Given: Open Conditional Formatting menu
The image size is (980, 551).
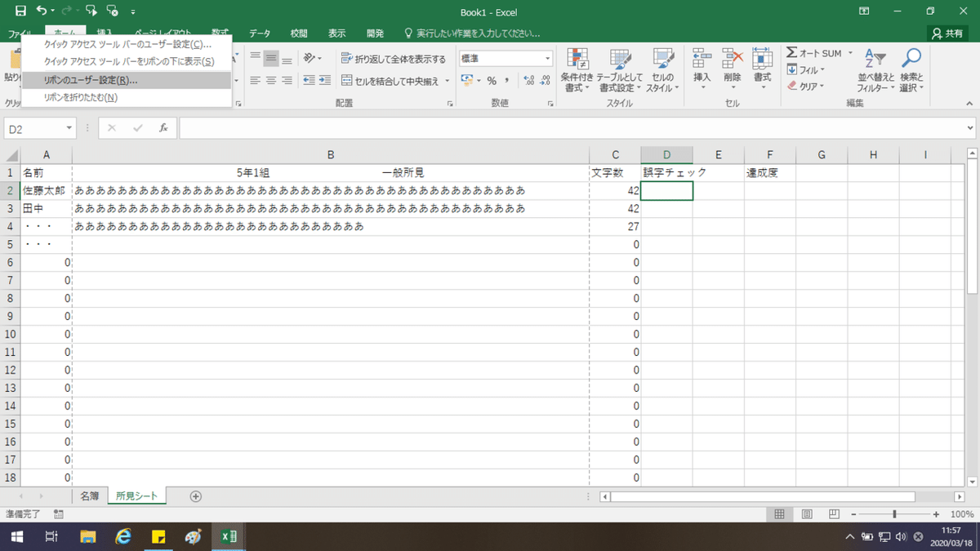Looking at the screenshot, I should [577, 69].
